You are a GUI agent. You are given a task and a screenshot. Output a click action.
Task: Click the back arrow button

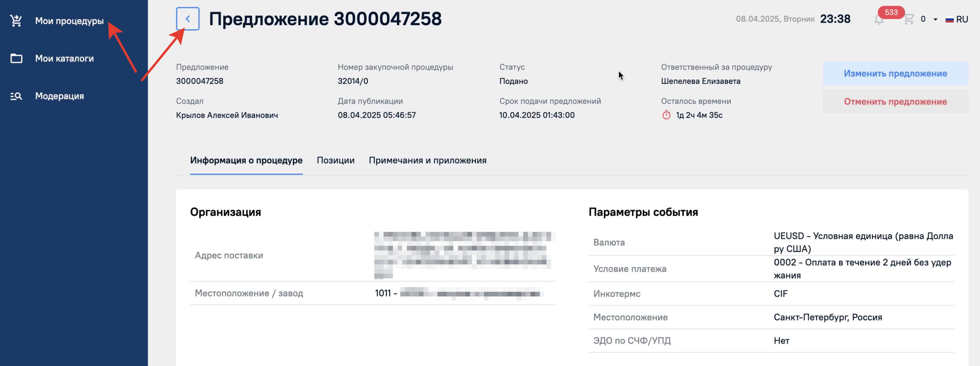[x=188, y=19]
